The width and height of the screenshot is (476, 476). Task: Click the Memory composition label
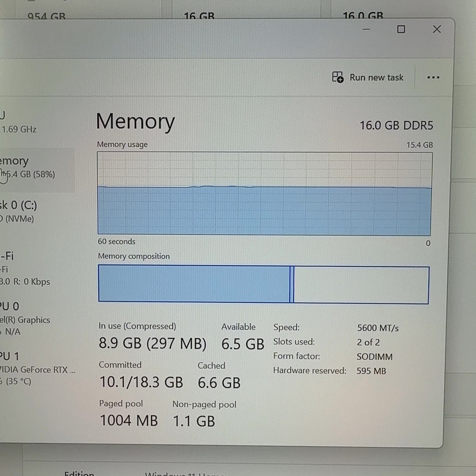pyautogui.click(x=134, y=256)
